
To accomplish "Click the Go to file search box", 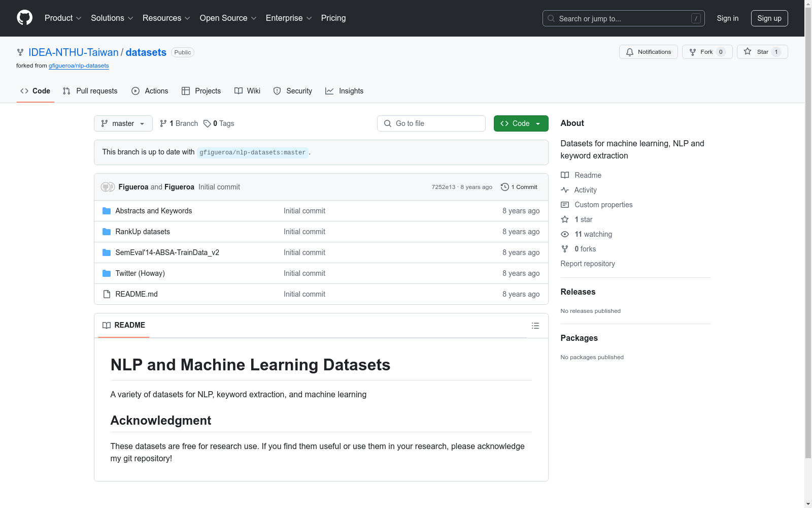I will pyautogui.click(x=431, y=123).
